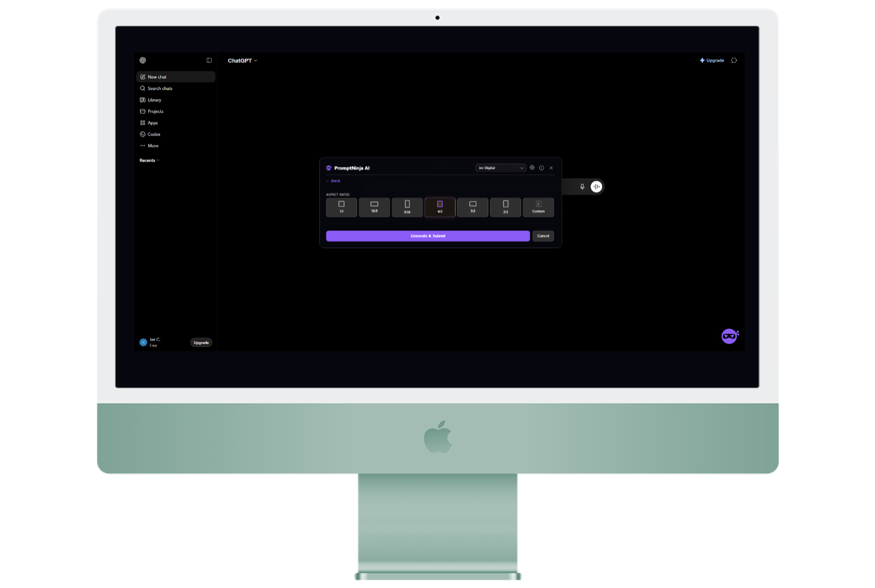This screenshot has height=588, width=875.
Task: Click the ChatGPT logo in sidebar
Action: (143, 60)
